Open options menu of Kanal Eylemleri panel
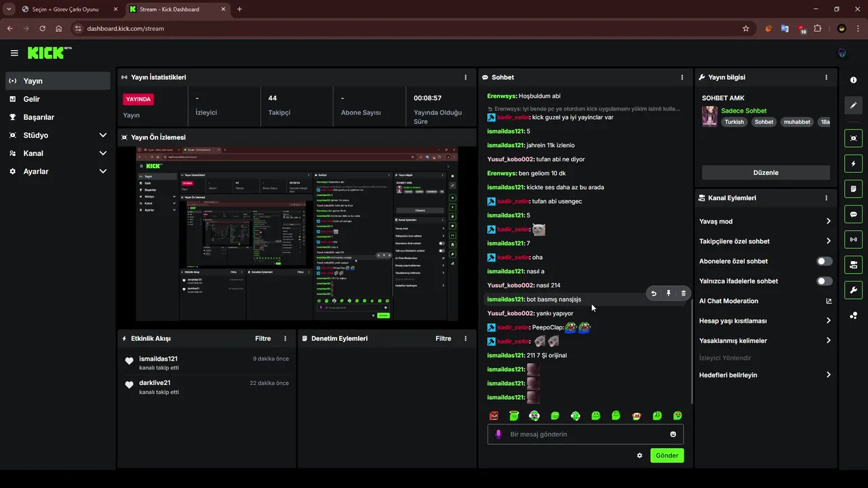The image size is (868, 488). click(x=826, y=198)
